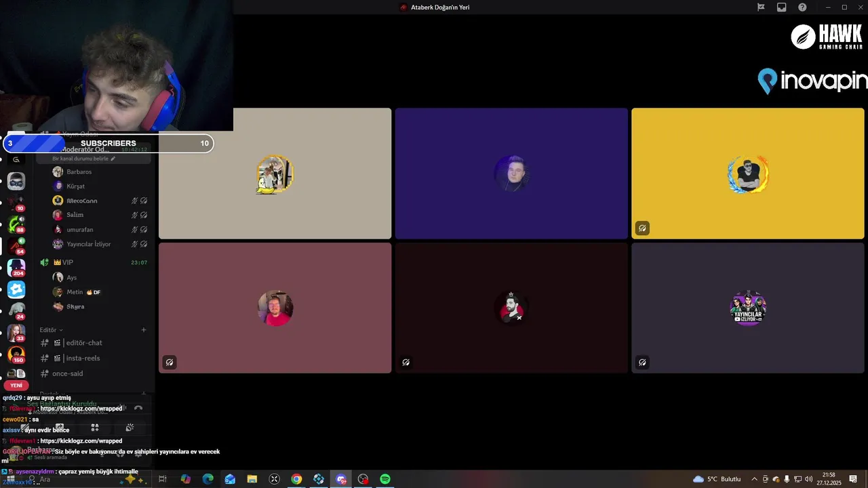Collapse the Editör channel category
Screen dimensions: 868x488
pos(51,330)
